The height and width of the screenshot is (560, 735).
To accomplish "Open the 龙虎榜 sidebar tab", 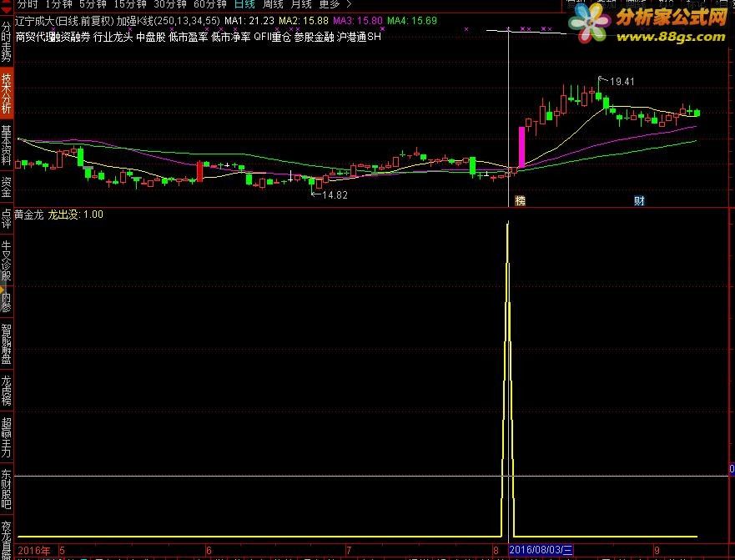I will (6, 391).
